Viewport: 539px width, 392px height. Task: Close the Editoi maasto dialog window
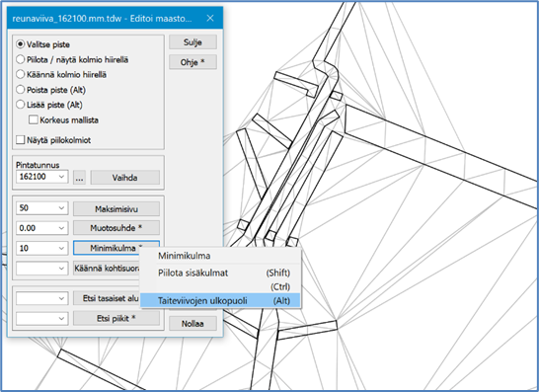pos(210,18)
